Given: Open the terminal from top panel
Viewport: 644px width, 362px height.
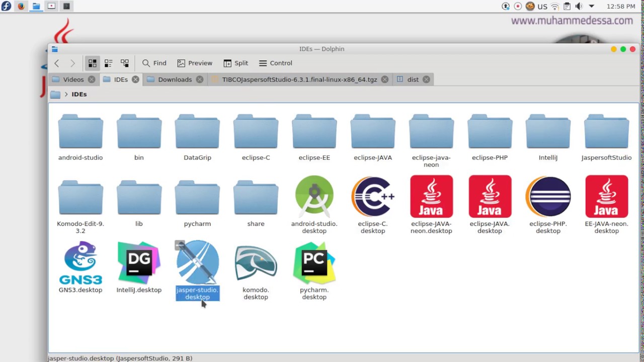Looking at the screenshot, I should (x=66, y=7).
